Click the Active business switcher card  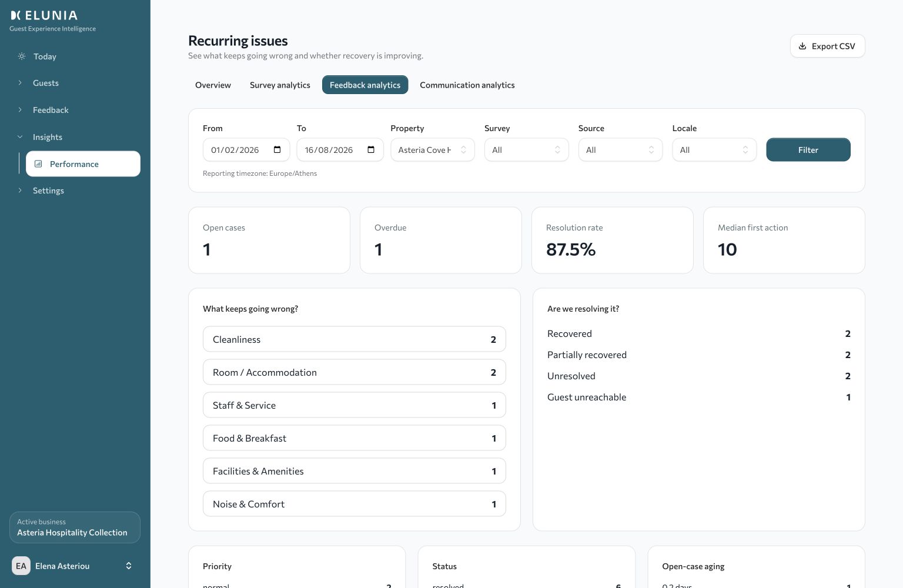[75, 527]
